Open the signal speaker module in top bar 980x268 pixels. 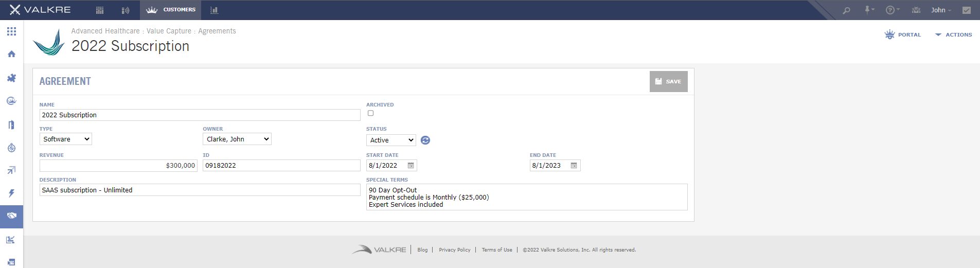tap(126, 10)
